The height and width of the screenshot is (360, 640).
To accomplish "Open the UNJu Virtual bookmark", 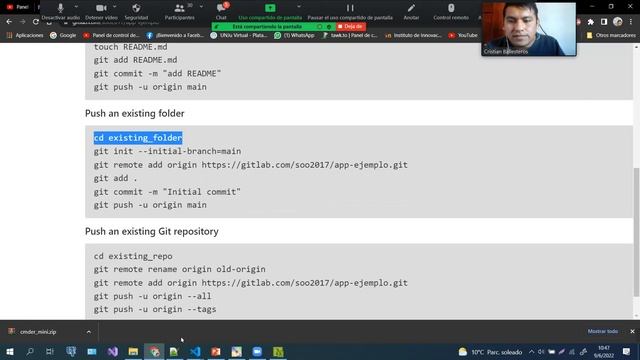I will click(239, 36).
